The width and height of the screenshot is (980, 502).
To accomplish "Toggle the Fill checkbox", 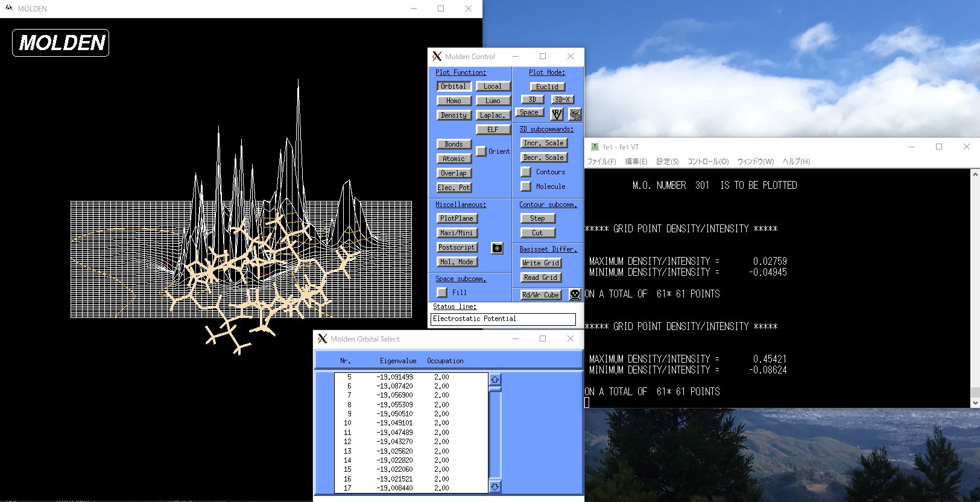I will pos(442,293).
